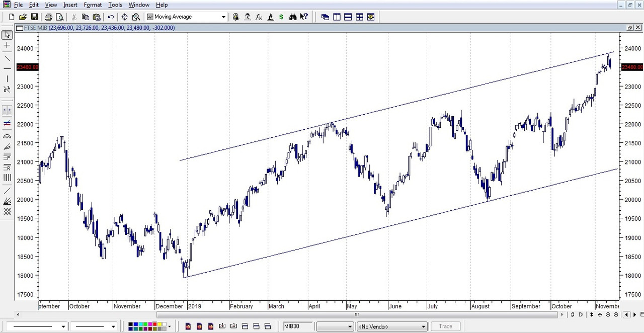Pick the black color swatch
Image resolution: width=644 pixels, height=333 pixels.
pyautogui.click(x=130, y=324)
